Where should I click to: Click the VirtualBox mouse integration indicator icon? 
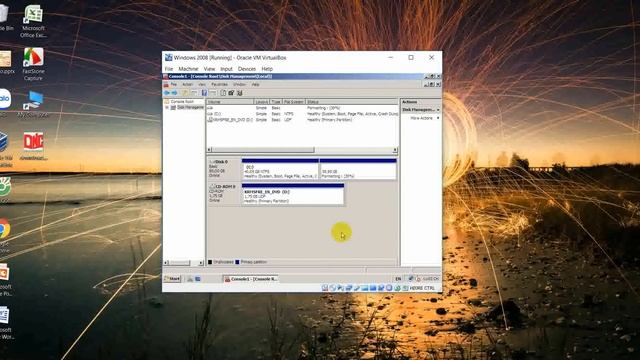(x=398, y=288)
